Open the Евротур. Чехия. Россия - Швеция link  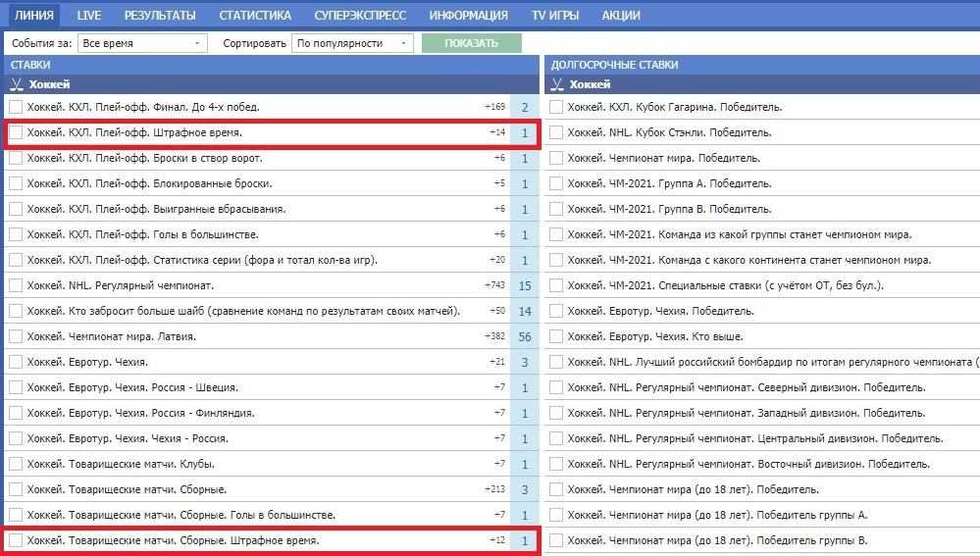(132, 387)
